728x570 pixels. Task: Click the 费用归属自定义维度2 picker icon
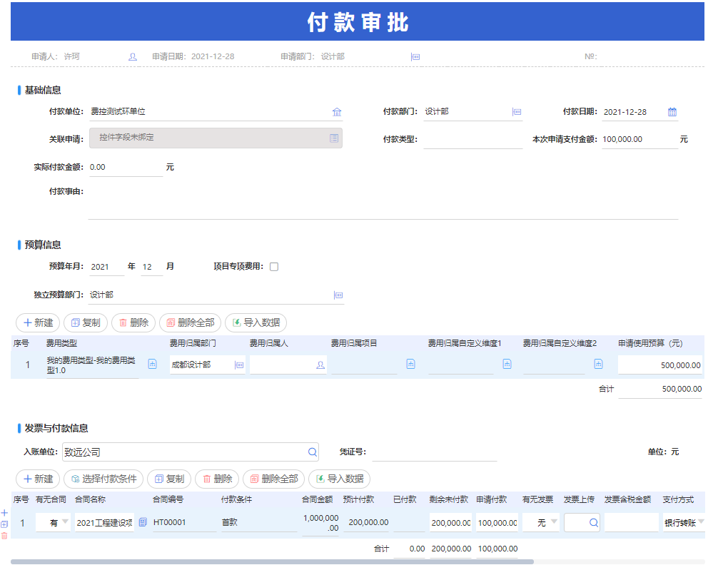pyautogui.click(x=599, y=364)
